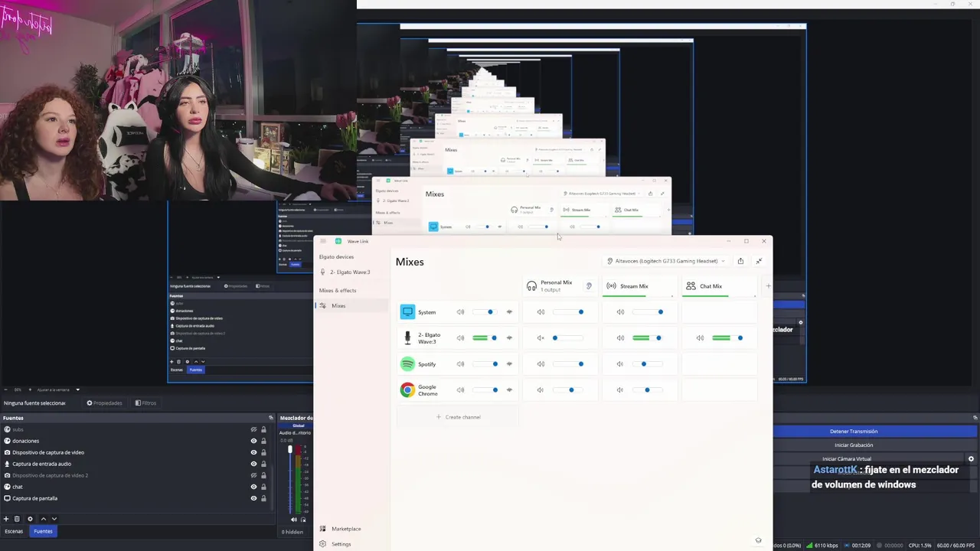Open effects for the System channel

pos(509,312)
